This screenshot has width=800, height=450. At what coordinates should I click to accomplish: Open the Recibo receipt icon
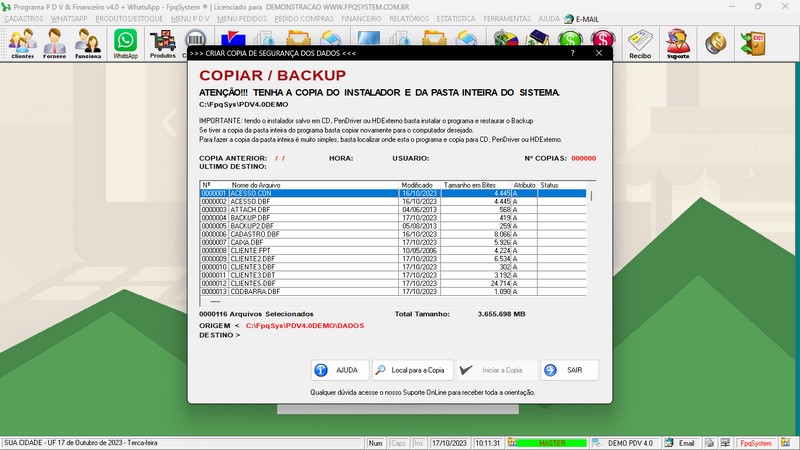tap(640, 43)
